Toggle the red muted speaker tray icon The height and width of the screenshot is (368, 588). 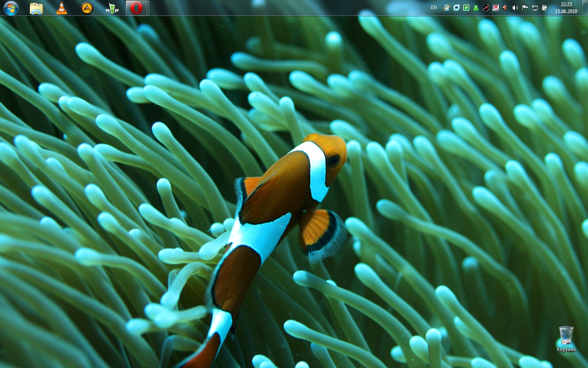pos(505,8)
